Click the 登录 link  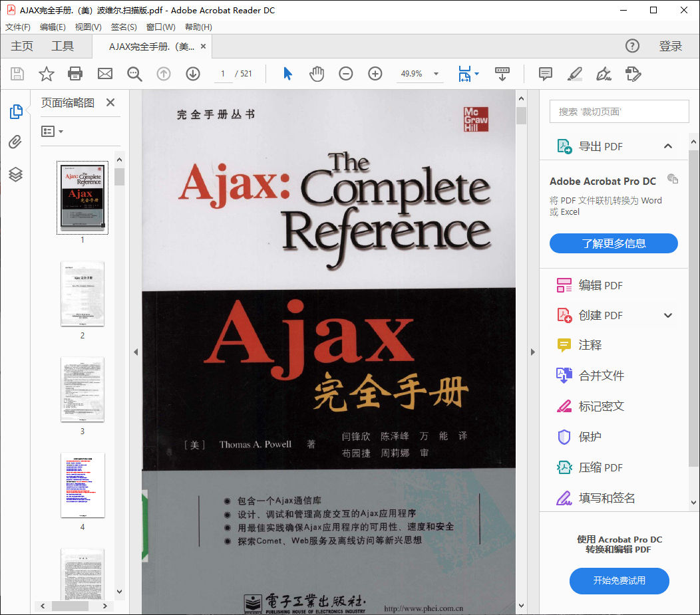(x=671, y=46)
